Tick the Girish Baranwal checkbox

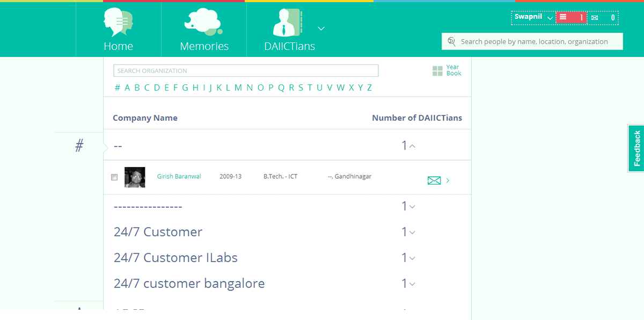(114, 177)
